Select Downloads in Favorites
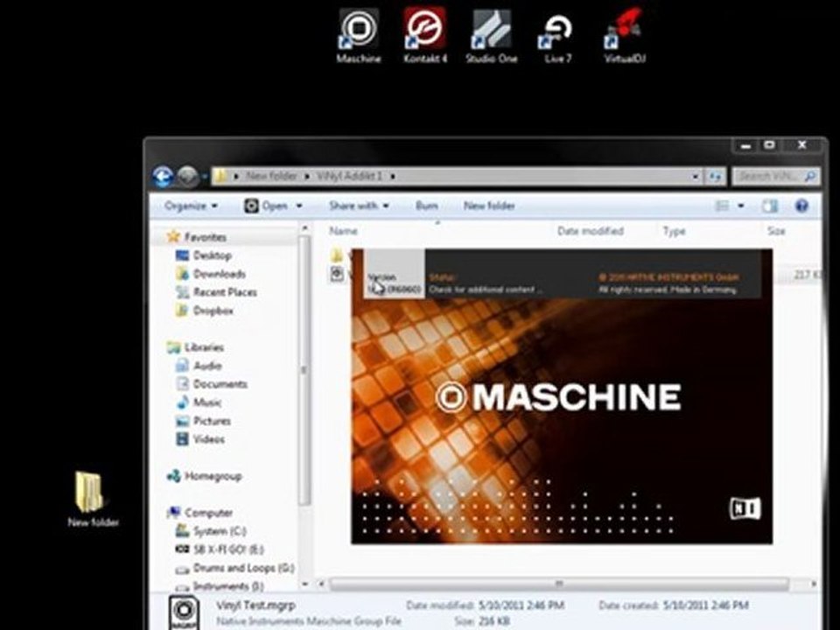Viewport: 840px width, 630px height. coord(219,274)
